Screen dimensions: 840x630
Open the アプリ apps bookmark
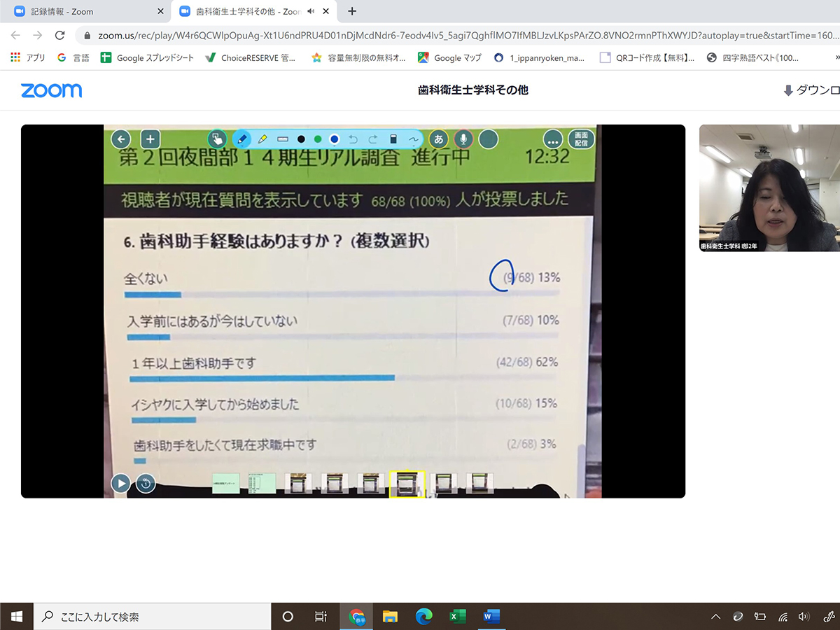[28, 58]
